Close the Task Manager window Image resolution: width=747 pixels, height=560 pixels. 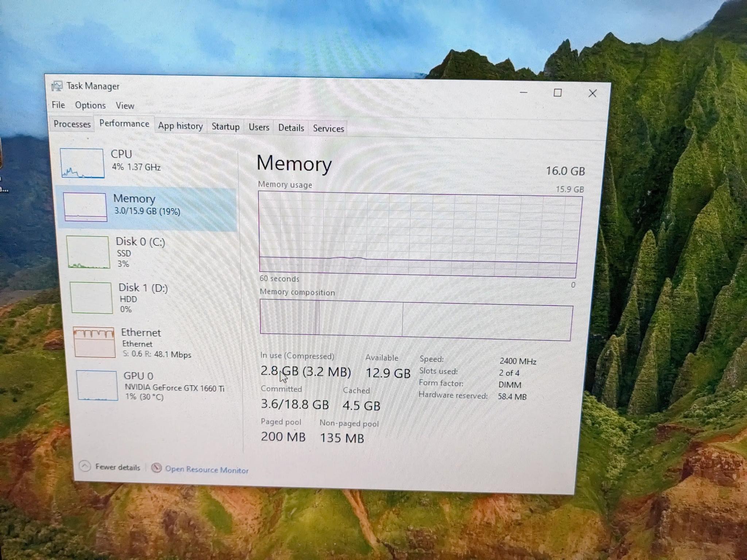[592, 93]
